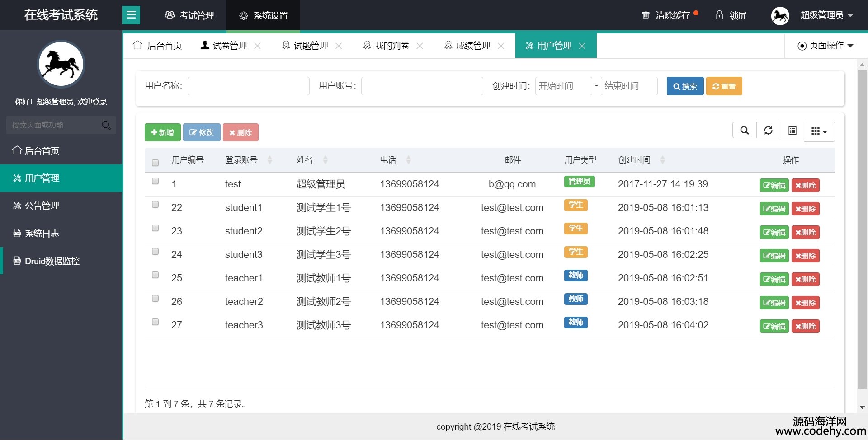Click the 在线考试系统 logo title
Screen dimensions: 868x440
[61, 15]
